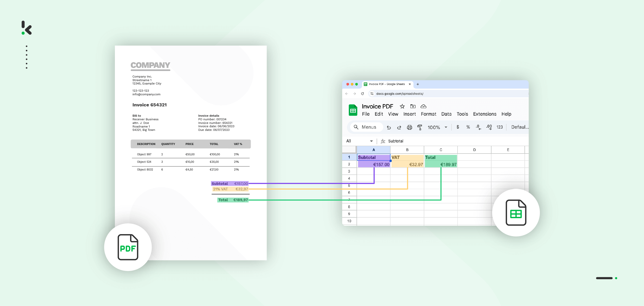Select the yellow VAT cell B1
644x306 pixels.
407,157
